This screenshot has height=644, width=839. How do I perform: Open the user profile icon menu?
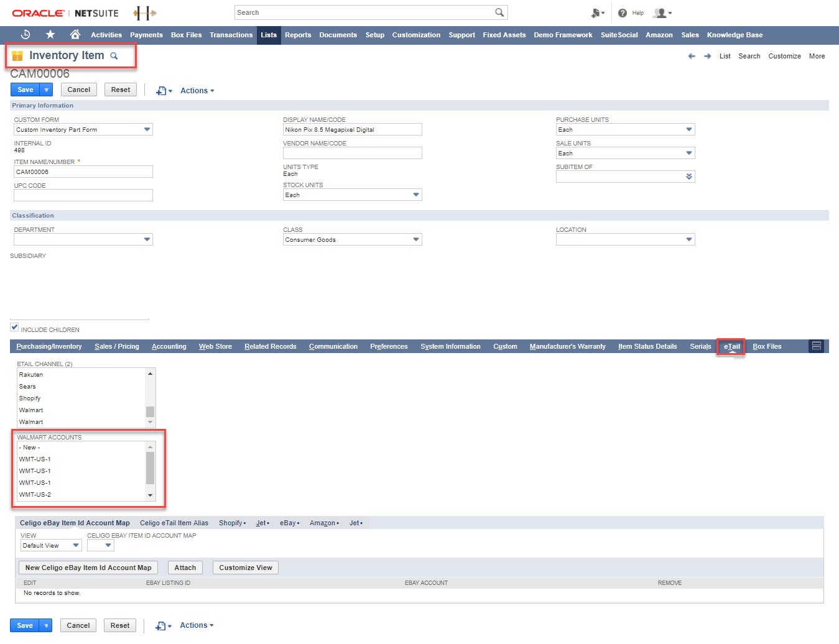point(662,13)
